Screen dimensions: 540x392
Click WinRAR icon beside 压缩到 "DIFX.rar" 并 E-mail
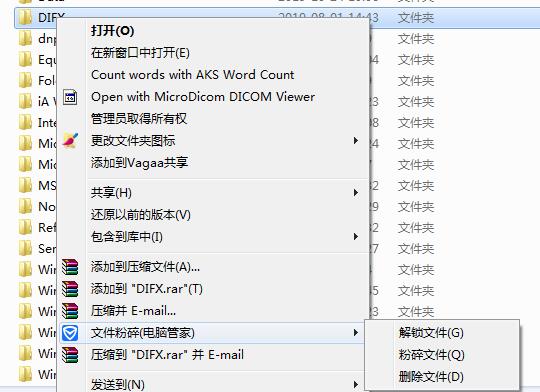pyautogui.click(x=70, y=355)
